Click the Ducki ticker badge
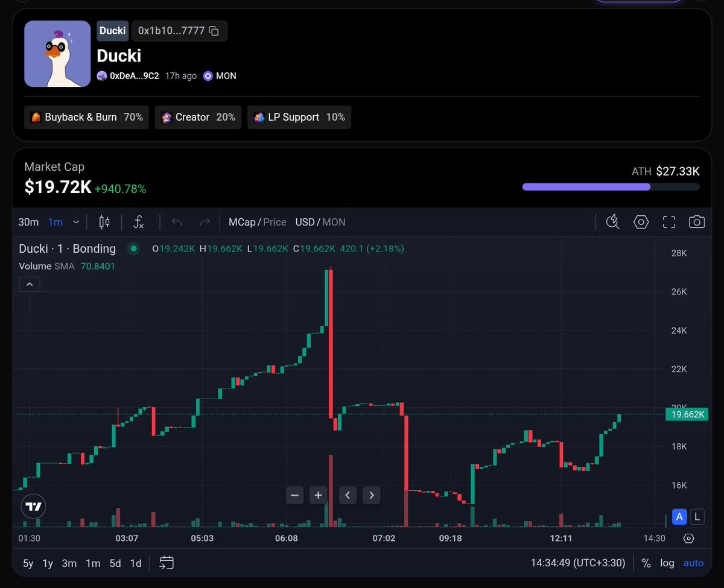Image resolution: width=724 pixels, height=588 pixels. [112, 31]
